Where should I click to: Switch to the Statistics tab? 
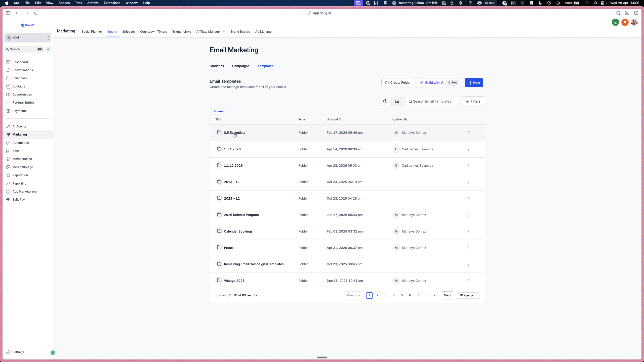(x=217, y=66)
